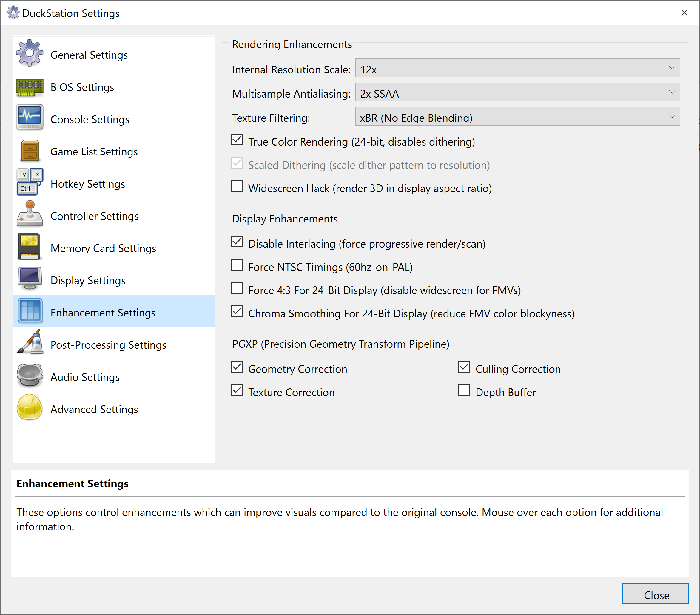Open BIOS Settings page
The height and width of the screenshot is (615, 700).
82,87
